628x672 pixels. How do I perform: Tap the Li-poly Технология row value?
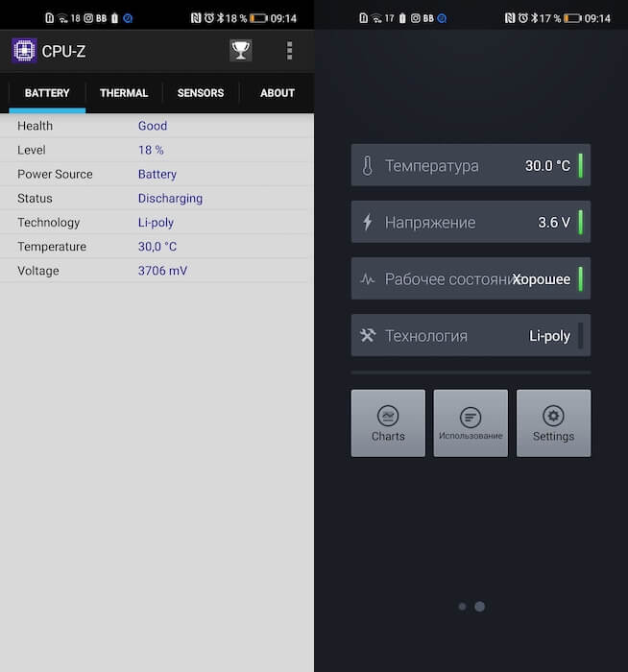549,336
